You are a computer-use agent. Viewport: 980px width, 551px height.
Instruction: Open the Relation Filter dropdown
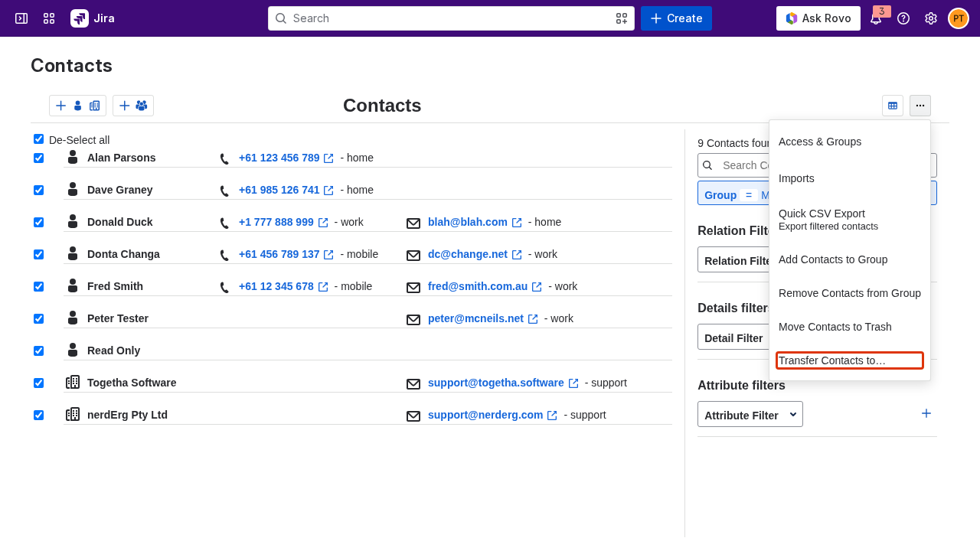coord(733,259)
